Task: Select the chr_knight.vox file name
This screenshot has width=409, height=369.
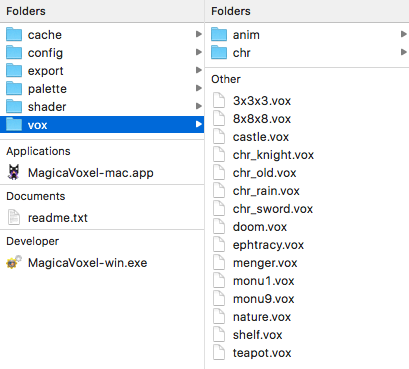Action: click(x=273, y=155)
